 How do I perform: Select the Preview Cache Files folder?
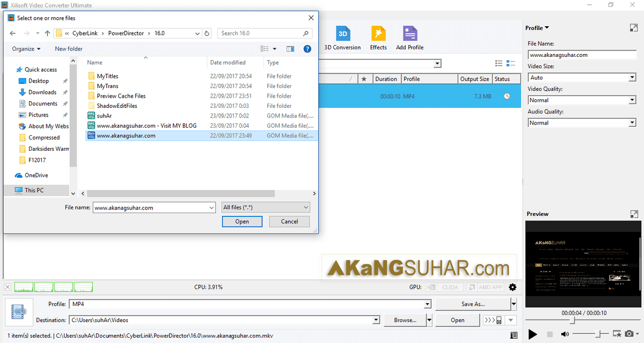tap(121, 96)
